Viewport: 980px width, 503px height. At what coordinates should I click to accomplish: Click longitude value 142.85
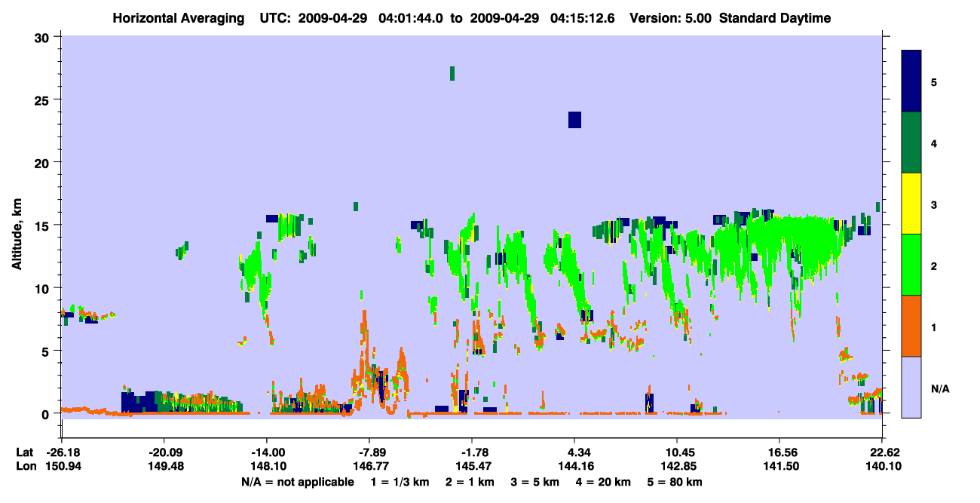pos(678,467)
